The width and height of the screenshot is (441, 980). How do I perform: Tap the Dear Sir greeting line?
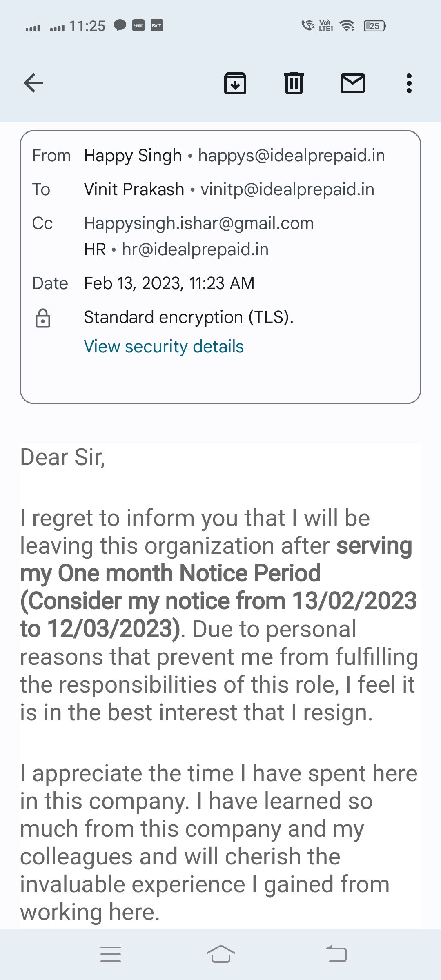click(x=63, y=457)
